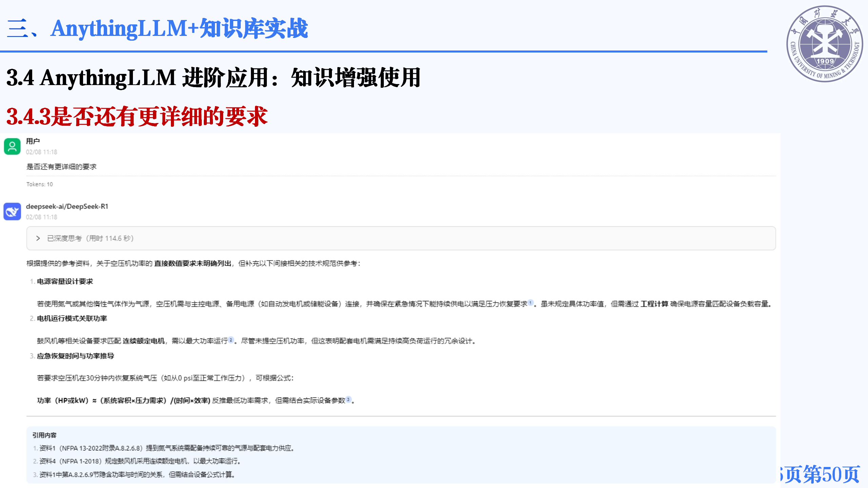Click the green user avatar icon

click(x=12, y=146)
